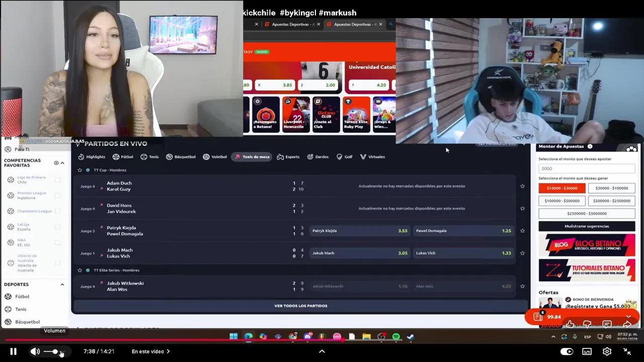This screenshot has width=644, height=362.
Task: Star the Patryk Kiejda vs Pawel Domagala match
Action: tap(522, 231)
